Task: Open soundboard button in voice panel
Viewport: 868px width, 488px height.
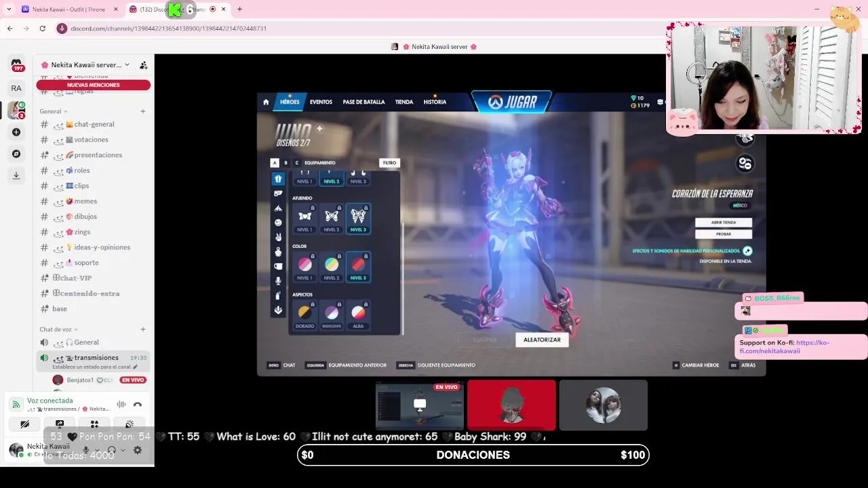Action: point(129,424)
